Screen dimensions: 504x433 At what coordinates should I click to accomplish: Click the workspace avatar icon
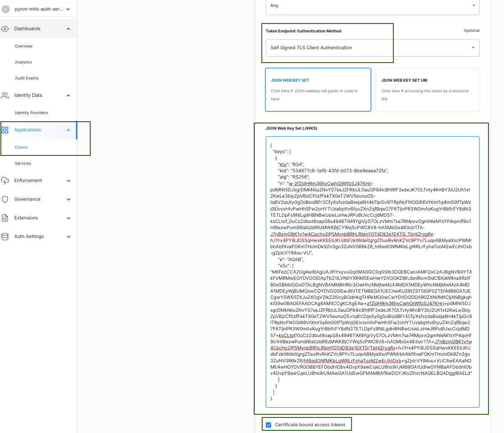pos(6,9)
